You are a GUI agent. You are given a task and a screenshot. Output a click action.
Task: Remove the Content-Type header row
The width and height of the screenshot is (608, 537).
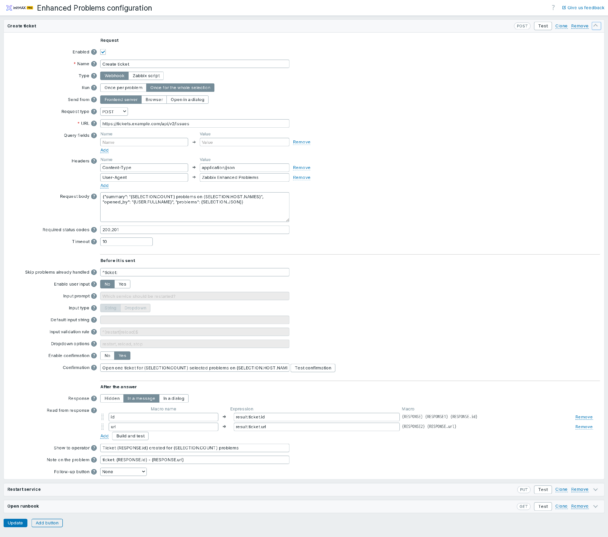tap(301, 167)
